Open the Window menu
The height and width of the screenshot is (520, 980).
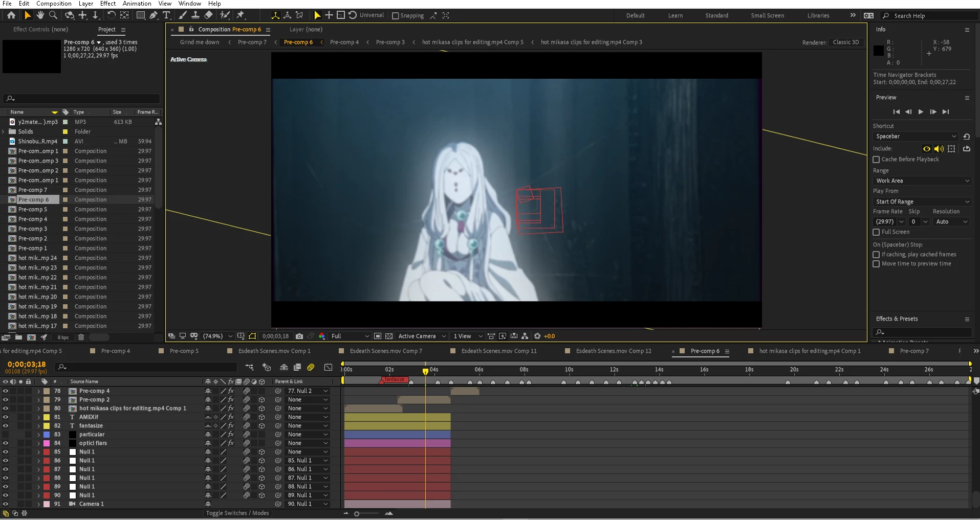189,4
